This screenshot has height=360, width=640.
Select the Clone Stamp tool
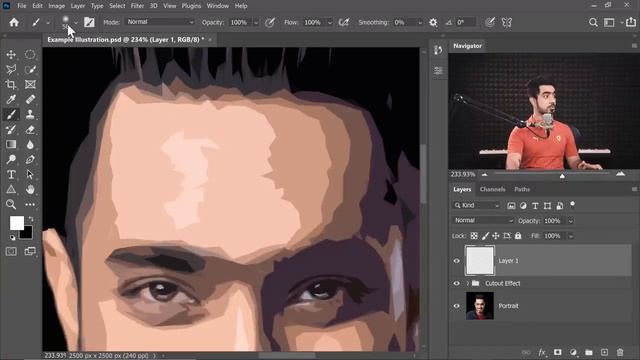point(30,114)
